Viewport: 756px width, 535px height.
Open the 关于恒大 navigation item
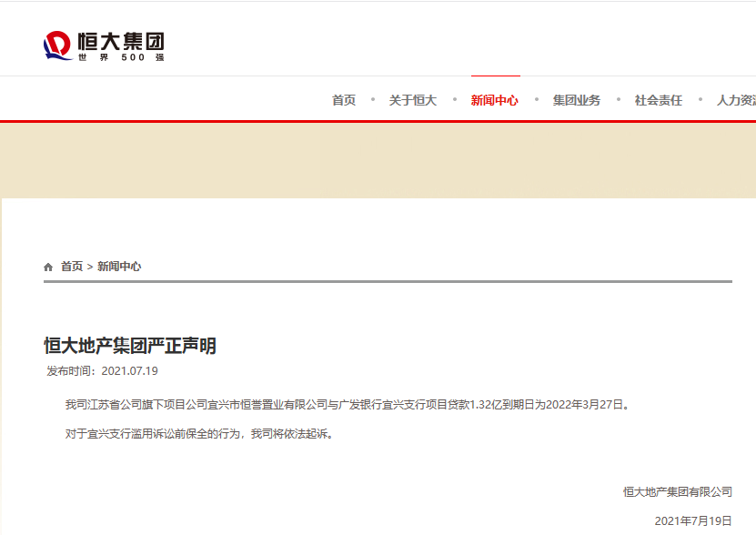point(413,100)
